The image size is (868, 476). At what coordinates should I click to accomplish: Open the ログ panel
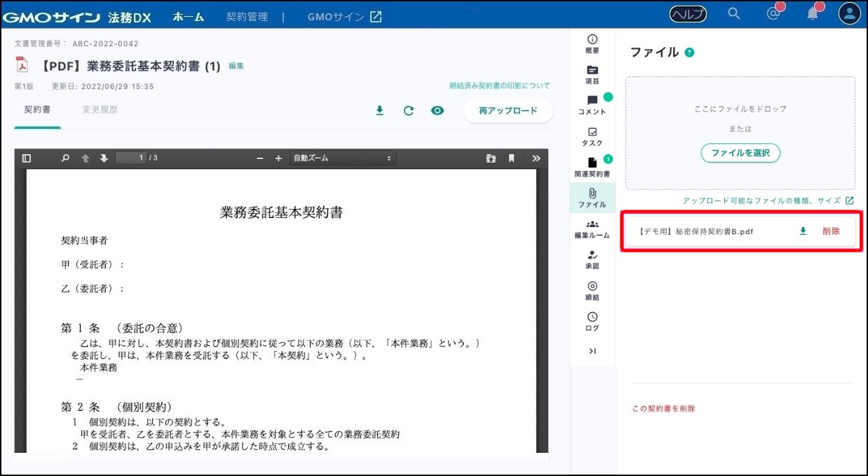click(x=592, y=321)
